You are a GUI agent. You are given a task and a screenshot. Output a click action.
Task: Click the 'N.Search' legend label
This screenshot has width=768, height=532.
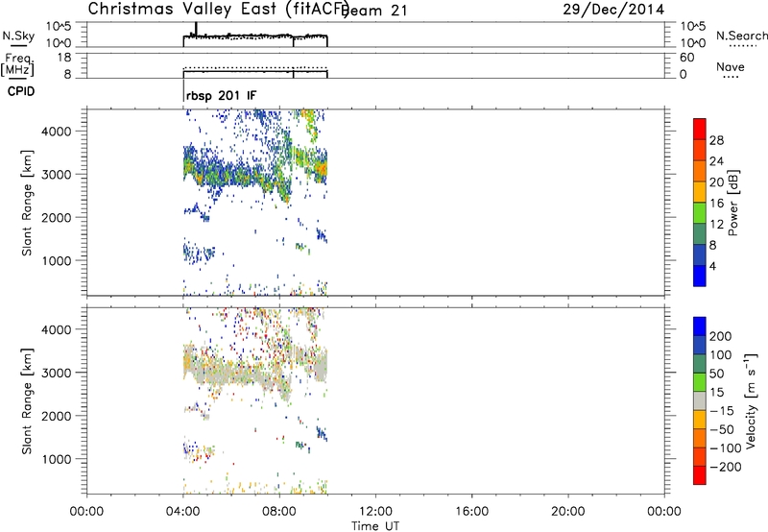click(741, 36)
